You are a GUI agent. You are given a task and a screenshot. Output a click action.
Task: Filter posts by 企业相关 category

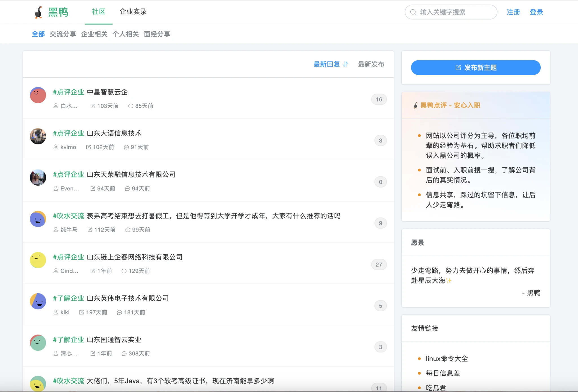pos(94,34)
